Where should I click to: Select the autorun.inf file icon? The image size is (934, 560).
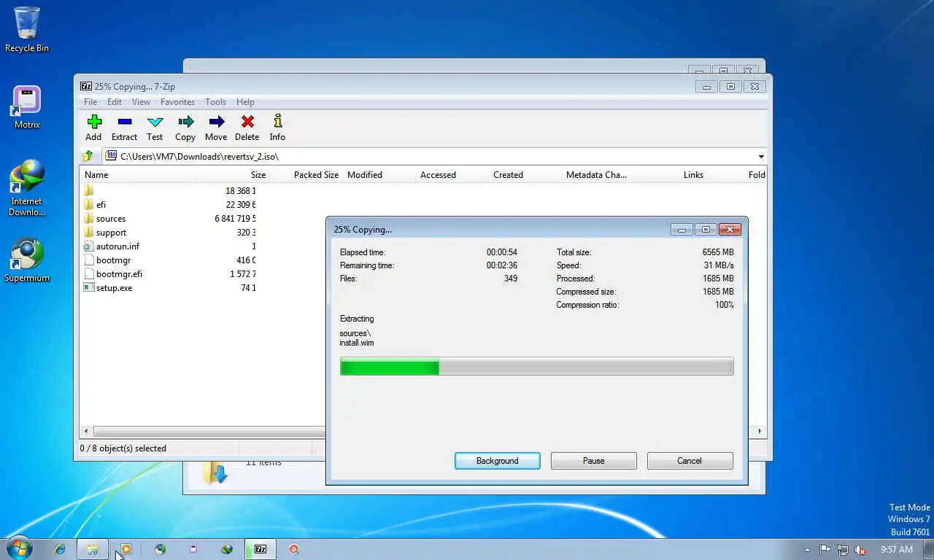pyautogui.click(x=89, y=246)
